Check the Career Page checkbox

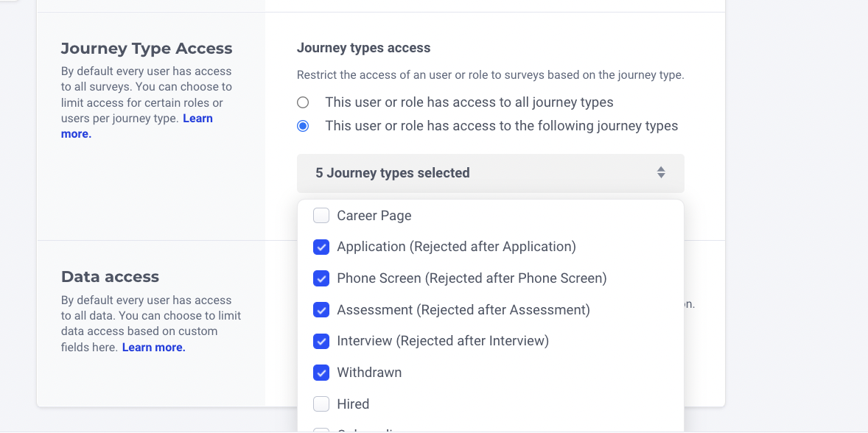click(321, 216)
